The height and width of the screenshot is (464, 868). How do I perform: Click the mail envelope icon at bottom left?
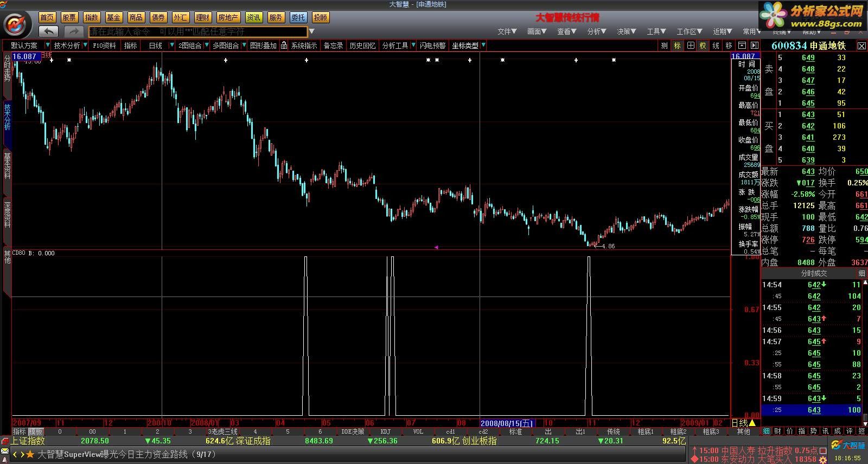[5, 451]
